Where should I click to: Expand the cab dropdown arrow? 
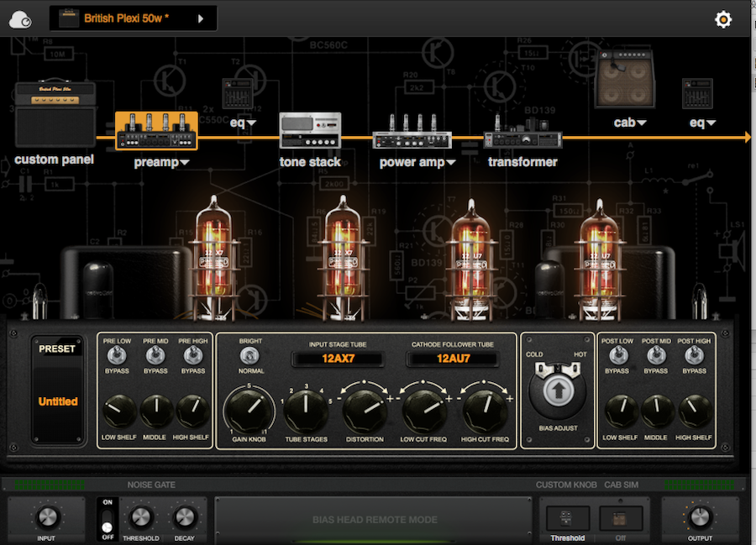tap(641, 123)
